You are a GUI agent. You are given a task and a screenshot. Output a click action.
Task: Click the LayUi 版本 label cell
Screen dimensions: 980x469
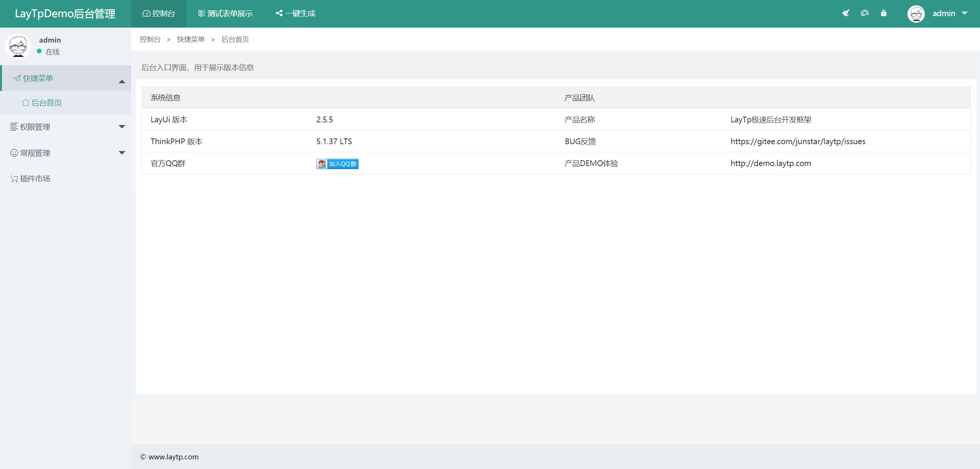point(169,120)
